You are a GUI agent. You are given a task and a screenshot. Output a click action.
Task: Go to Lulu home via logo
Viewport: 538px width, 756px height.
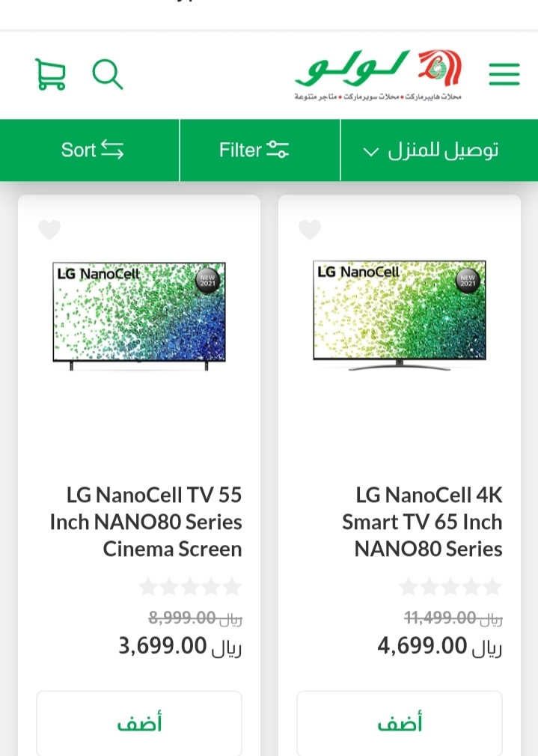tap(379, 75)
